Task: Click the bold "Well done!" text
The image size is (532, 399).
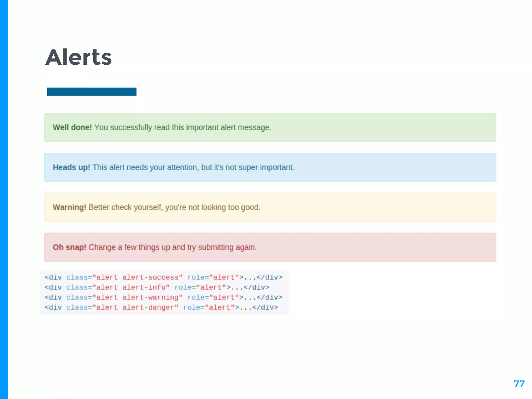Action: tap(72, 128)
